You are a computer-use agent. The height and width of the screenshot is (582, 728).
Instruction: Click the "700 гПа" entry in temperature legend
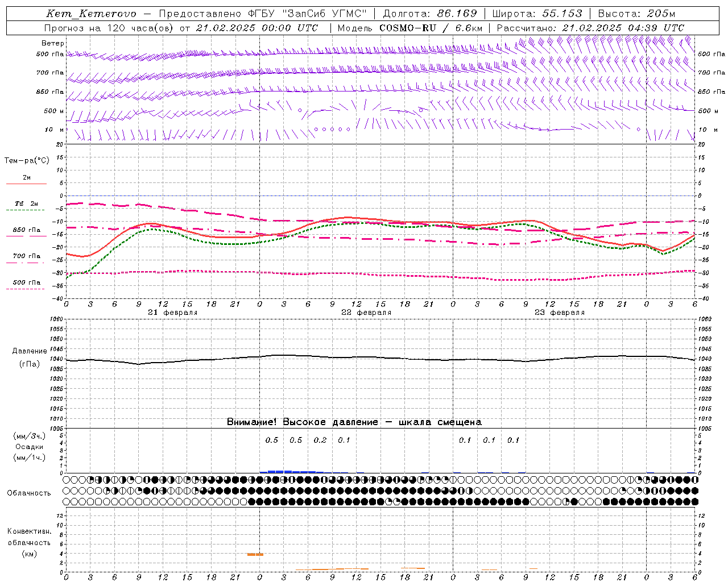(x=26, y=256)
